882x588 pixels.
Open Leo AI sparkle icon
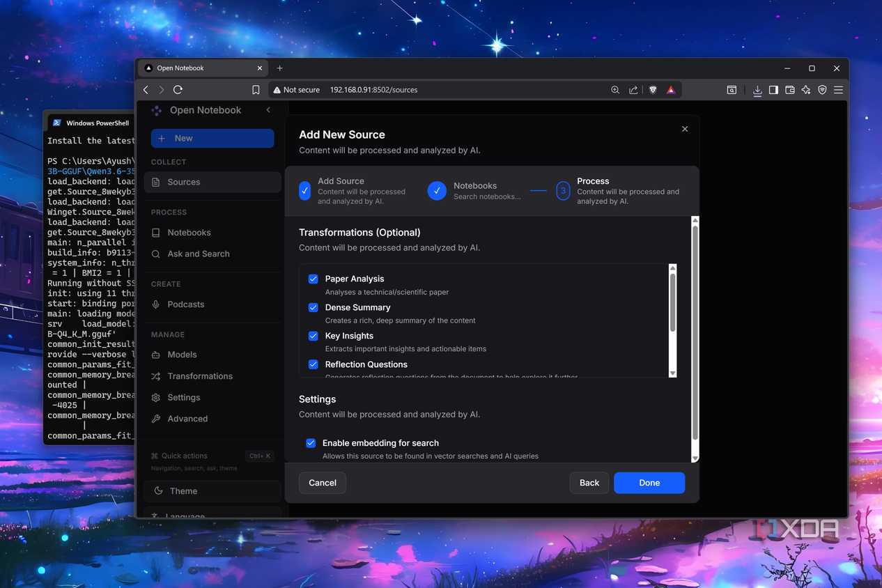[806, 90]
